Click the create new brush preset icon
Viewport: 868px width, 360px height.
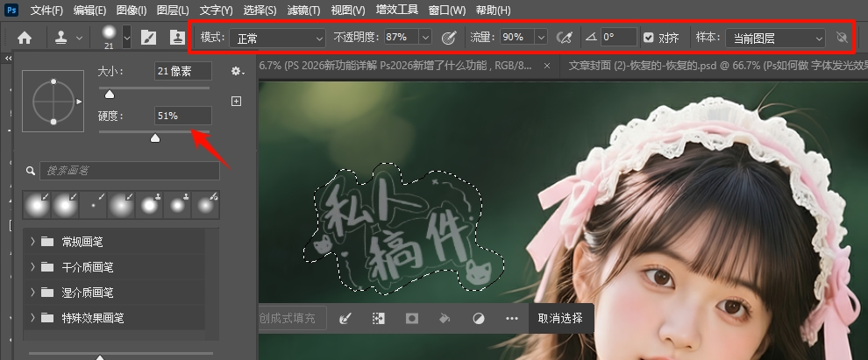pos(237,102)
